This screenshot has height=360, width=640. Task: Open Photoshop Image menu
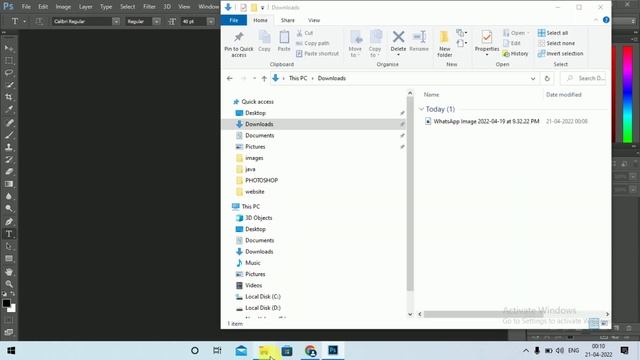pyautogui.click(x=63, y=7)
